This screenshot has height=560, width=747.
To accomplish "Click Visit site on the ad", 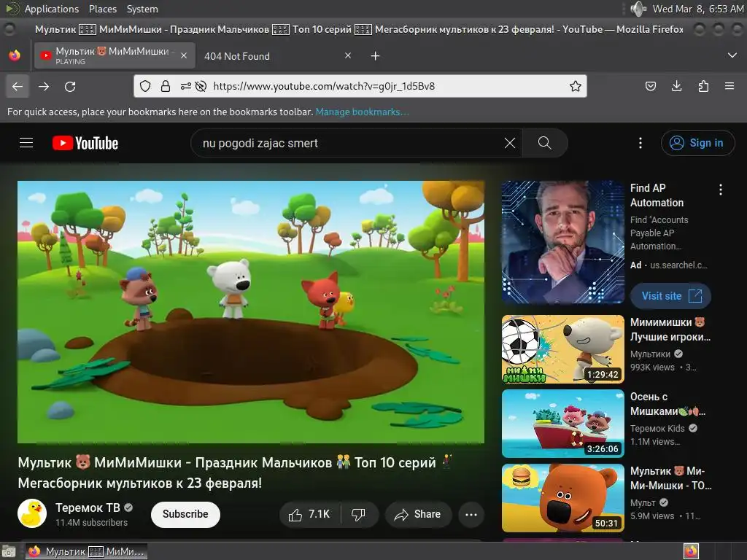I will pyautogui.click(x=671, y=296).
